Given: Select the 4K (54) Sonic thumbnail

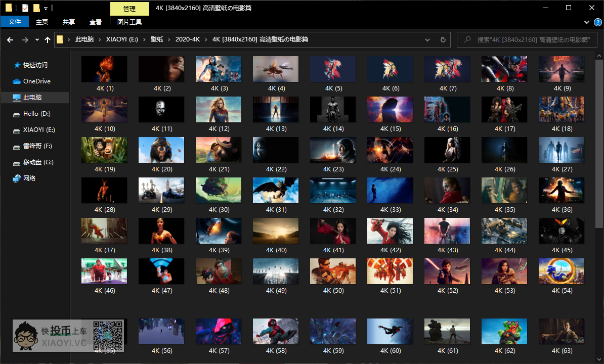Looking at the screenshot, I should pos(561,271).
